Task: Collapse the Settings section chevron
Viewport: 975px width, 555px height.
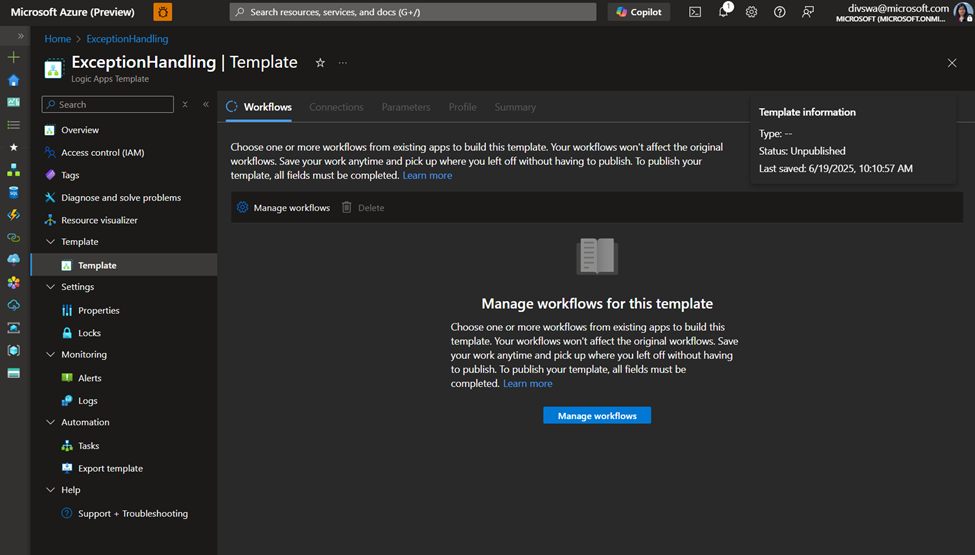Action: pos(50,287)
